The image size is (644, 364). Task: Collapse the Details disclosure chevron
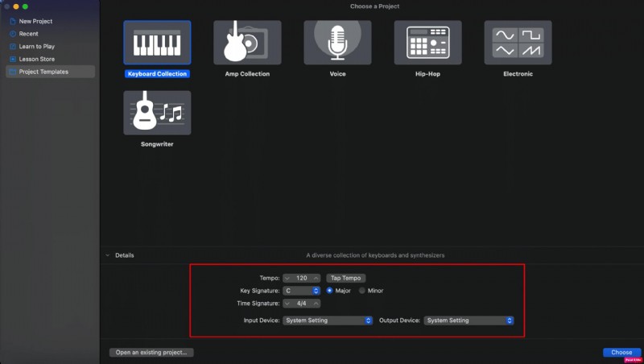tap(108, 255)
